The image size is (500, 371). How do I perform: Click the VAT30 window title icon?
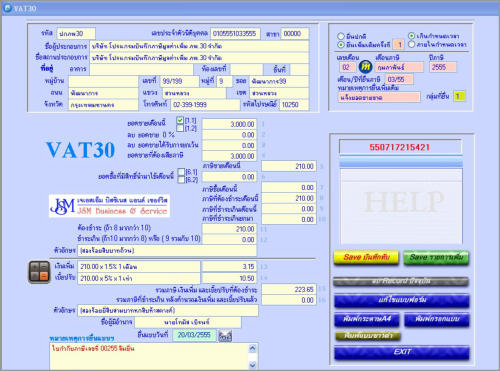7,8
